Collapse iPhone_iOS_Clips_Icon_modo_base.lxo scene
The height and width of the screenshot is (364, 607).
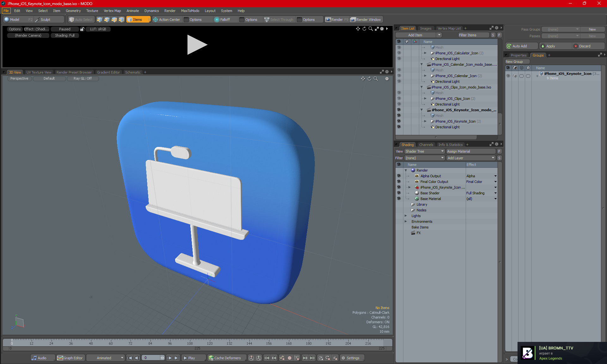tap(421, 87)
